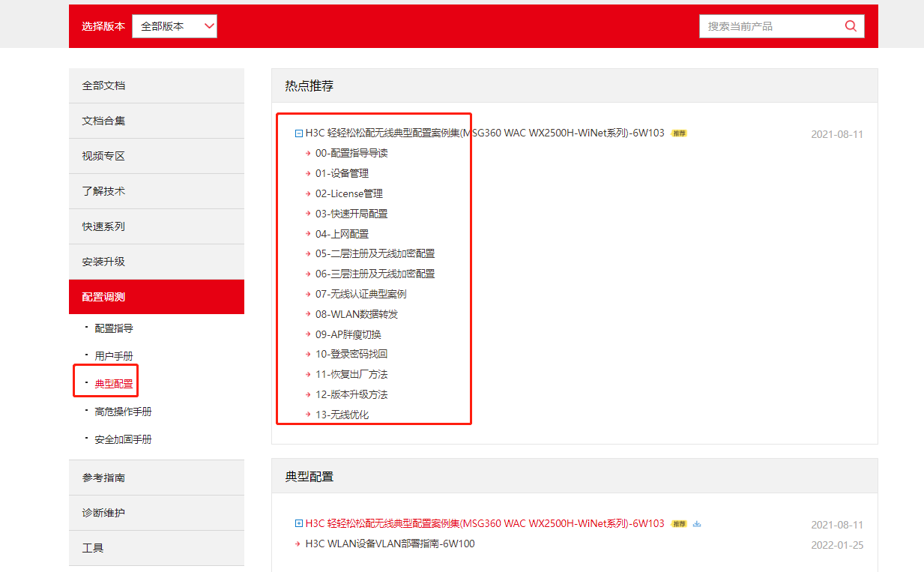Collapse the hot recommendation document tree
This screenshot has height=572, width=924.
tap(299, 133)
